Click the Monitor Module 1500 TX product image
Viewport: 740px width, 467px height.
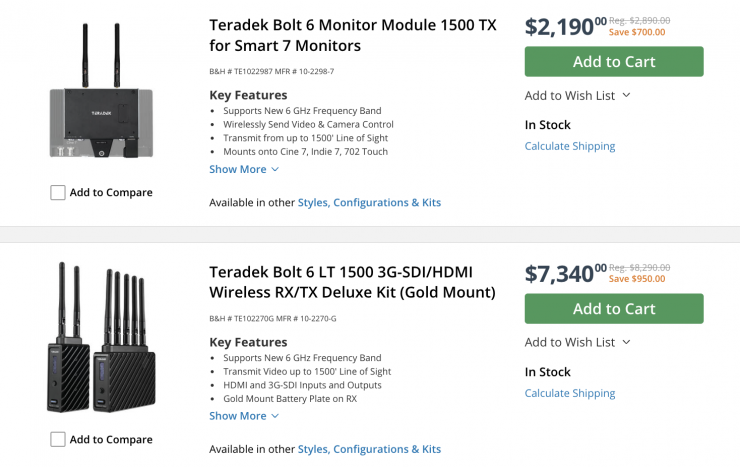100,95
